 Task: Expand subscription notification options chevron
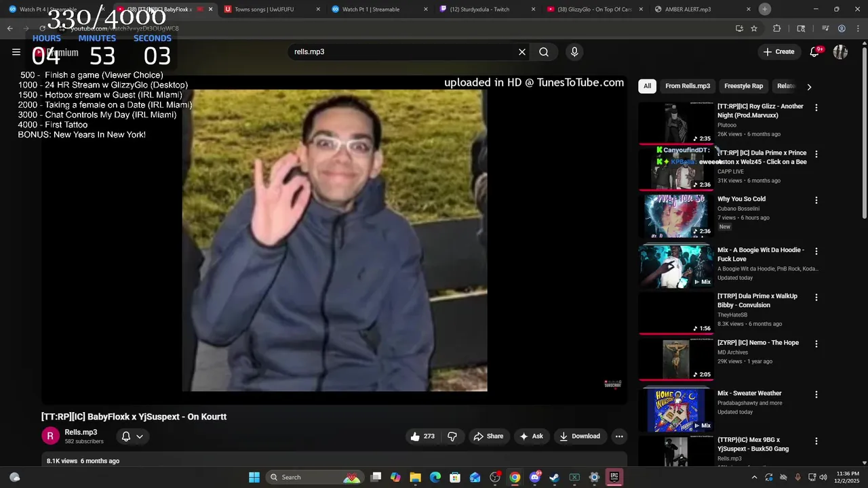[140, 436]
